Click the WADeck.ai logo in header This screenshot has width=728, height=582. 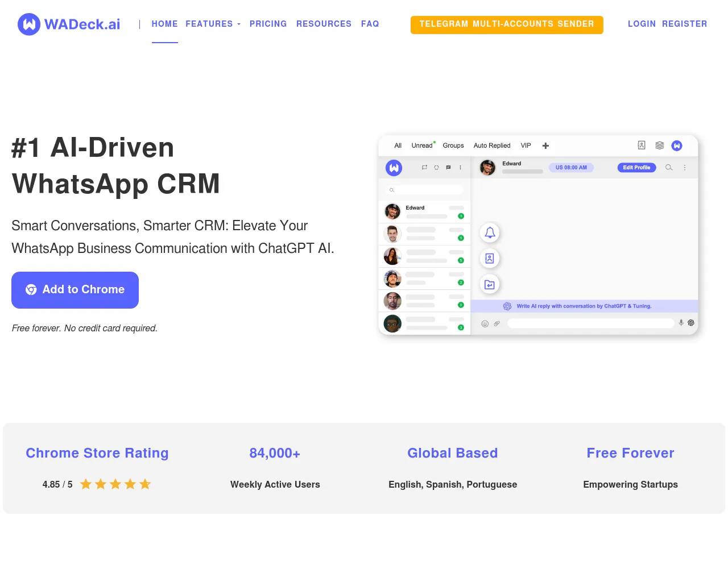69,24
